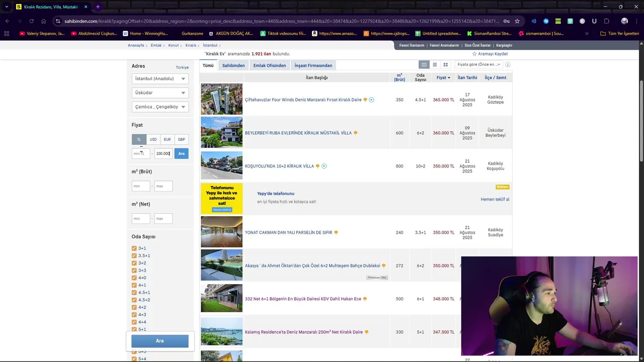Click large blue Ara search button
Image resolution: width=644 pixels, height=362 pixels.
(x=160, y=341)
